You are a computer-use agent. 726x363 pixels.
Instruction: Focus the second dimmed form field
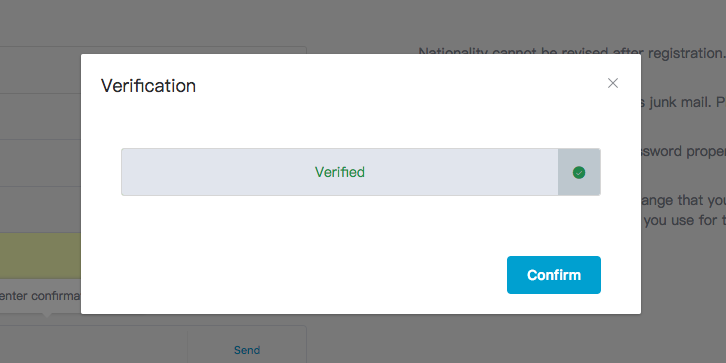pyautogui.click(x=40, y=116)
